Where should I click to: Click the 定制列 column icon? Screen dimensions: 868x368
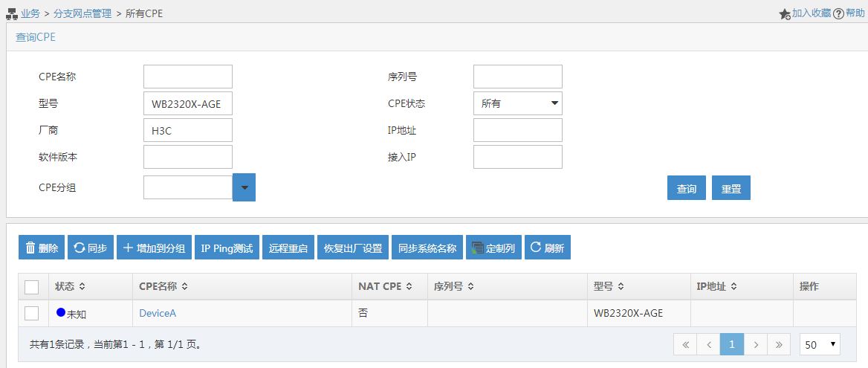click(477, 248)
